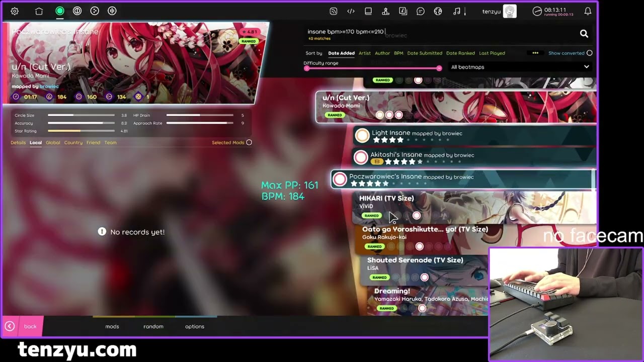644x362 pixels.
Task: Open the notifications bell
Action: tap(588, 11)
